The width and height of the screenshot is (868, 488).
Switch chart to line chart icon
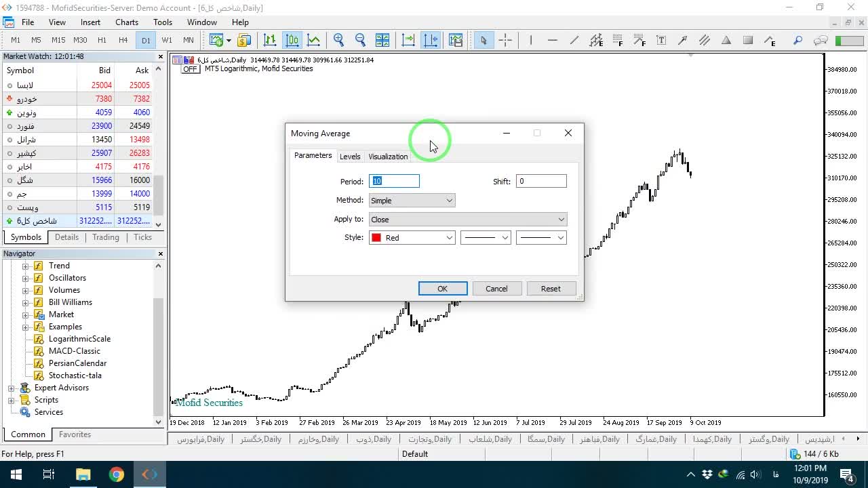point(314,40)
